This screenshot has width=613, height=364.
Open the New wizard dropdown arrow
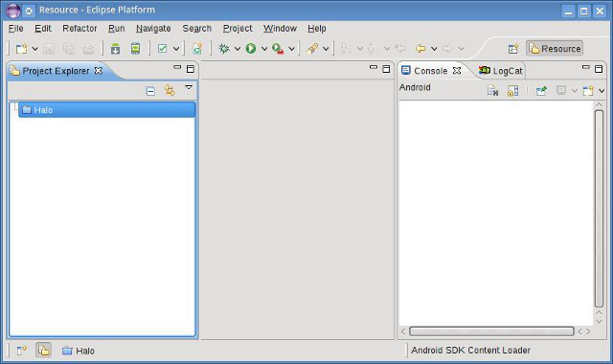click(34, 49)
